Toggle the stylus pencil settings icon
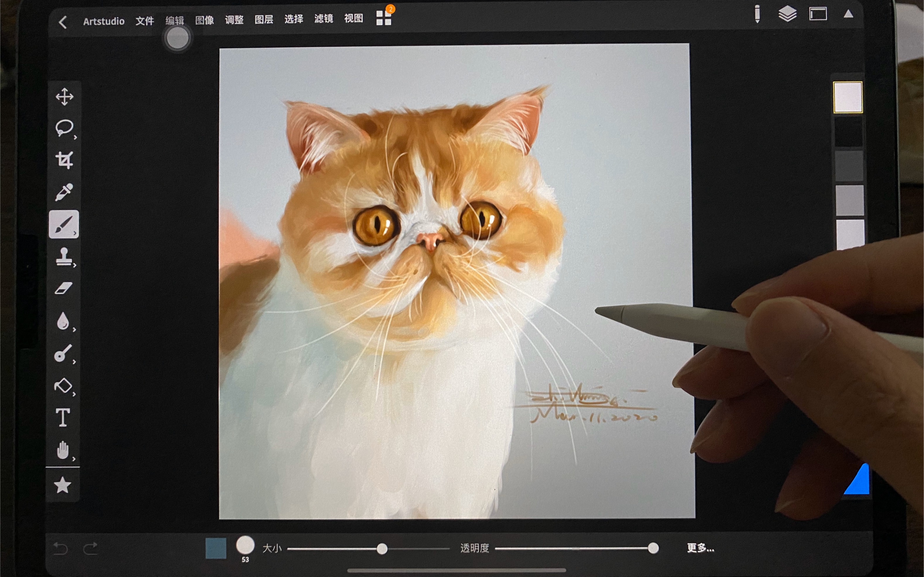Image resolution: width=924 pixels, height=577 pixels. click(x=757, y=15)
